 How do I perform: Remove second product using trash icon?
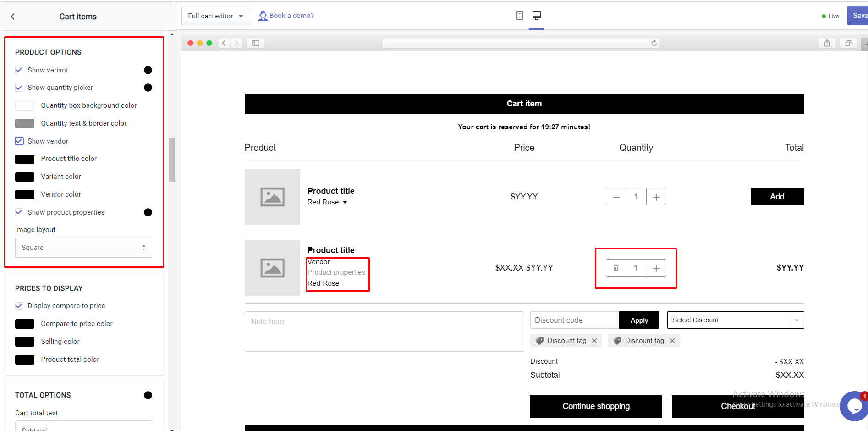point(616,268)
